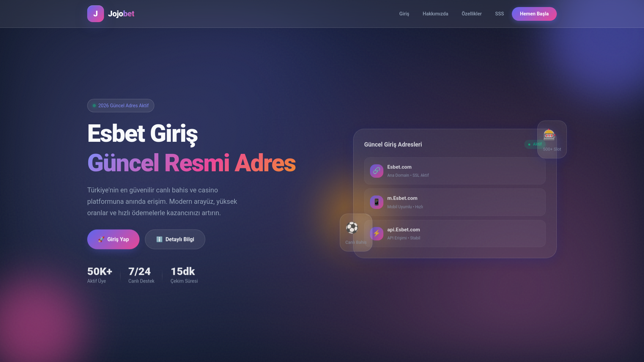The width and height of the screenshot is (644, 362).
Task: Open the SSS nav link
Action: 499,14
